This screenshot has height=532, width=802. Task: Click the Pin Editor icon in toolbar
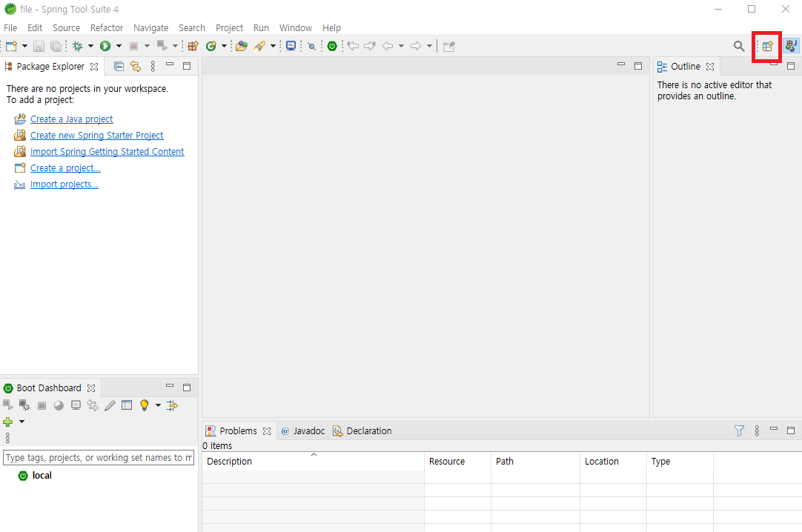(x=449, y=47)
